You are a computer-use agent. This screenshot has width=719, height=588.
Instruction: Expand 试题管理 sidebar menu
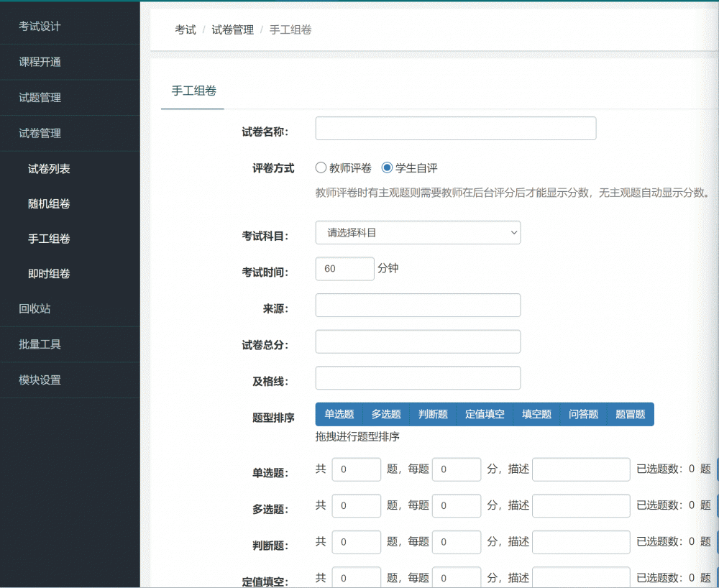tap(40, 98)
